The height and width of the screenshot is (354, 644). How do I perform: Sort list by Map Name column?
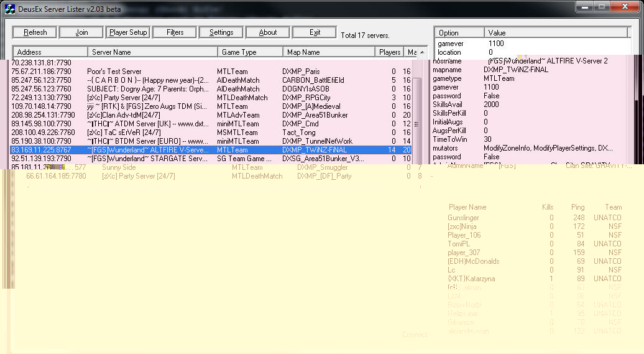329,52
